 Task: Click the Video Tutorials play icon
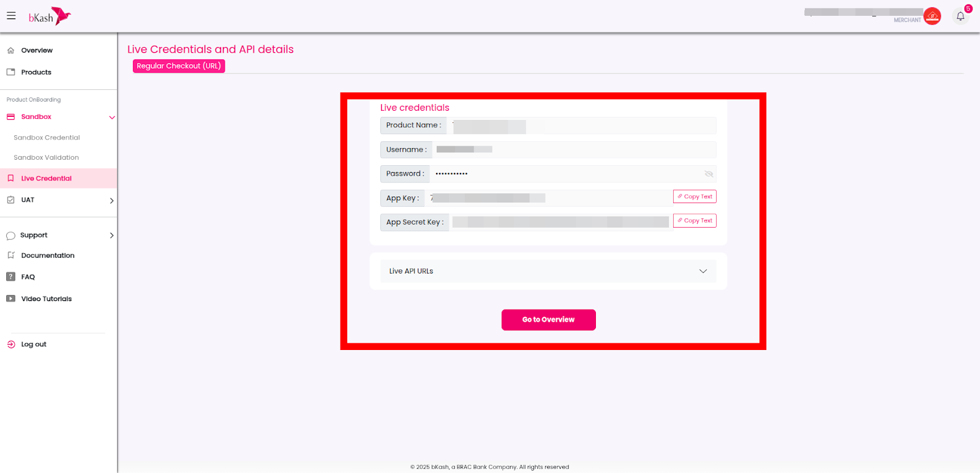click(10, 299)
